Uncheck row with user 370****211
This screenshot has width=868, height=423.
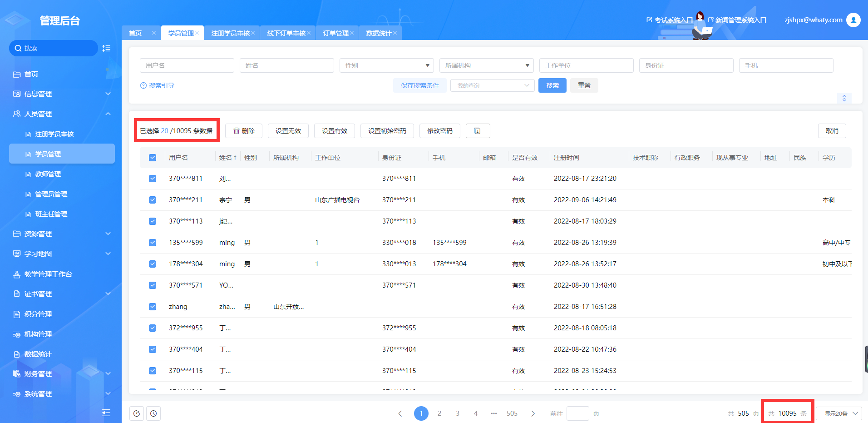(x=153, y=200)
